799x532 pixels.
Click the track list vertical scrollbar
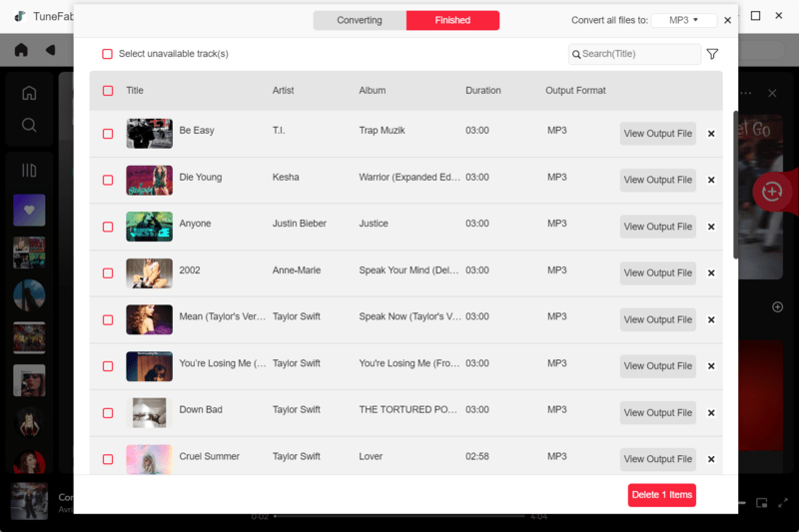click(x=735, y=185)
